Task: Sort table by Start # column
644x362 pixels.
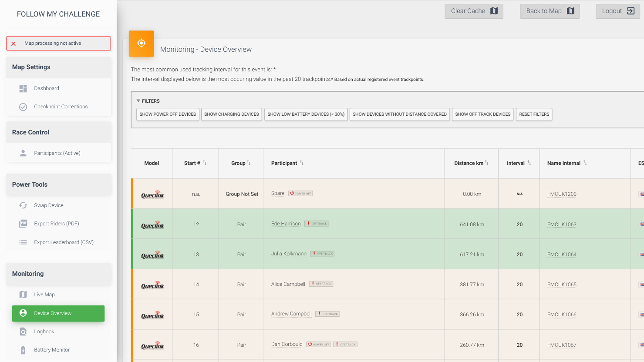Action: (205, 163)
